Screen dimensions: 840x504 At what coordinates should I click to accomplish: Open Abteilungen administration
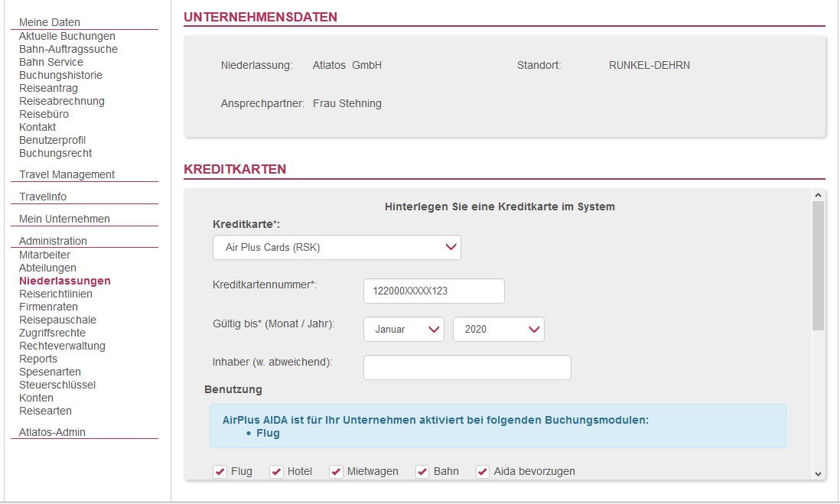47,268
